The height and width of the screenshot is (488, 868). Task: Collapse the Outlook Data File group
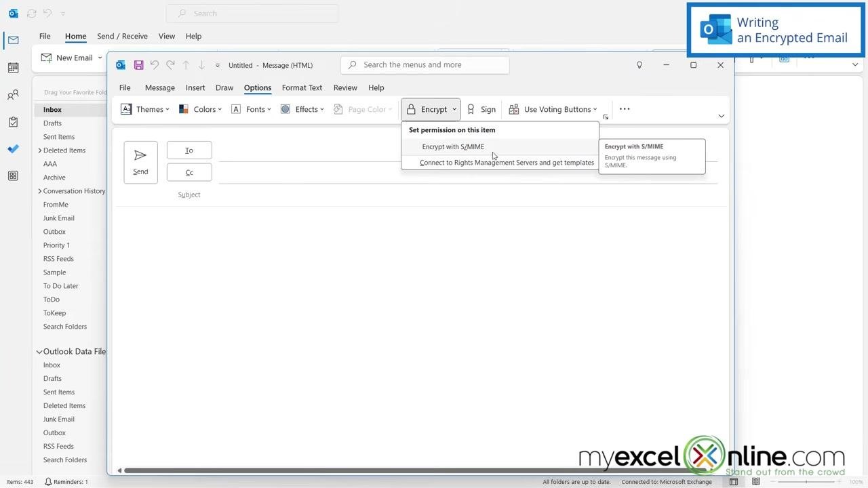click(x=39, y=352)
